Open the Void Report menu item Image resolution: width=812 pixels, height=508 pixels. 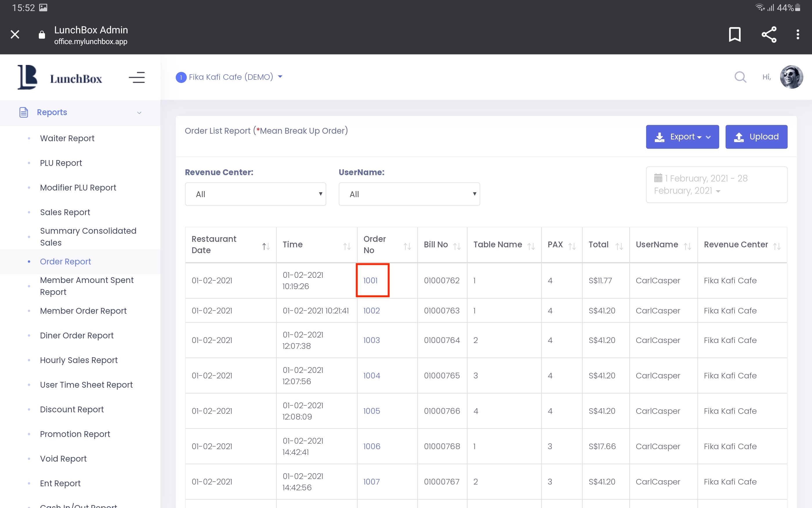[x=63, y=459]
